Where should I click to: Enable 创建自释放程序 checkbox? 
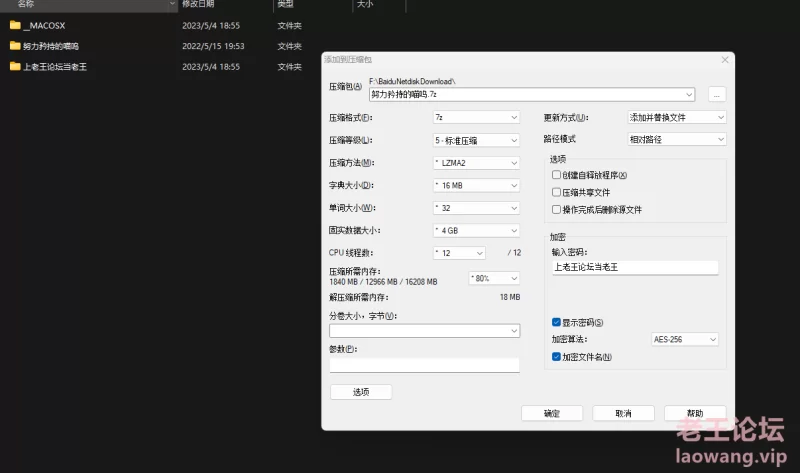557,175
